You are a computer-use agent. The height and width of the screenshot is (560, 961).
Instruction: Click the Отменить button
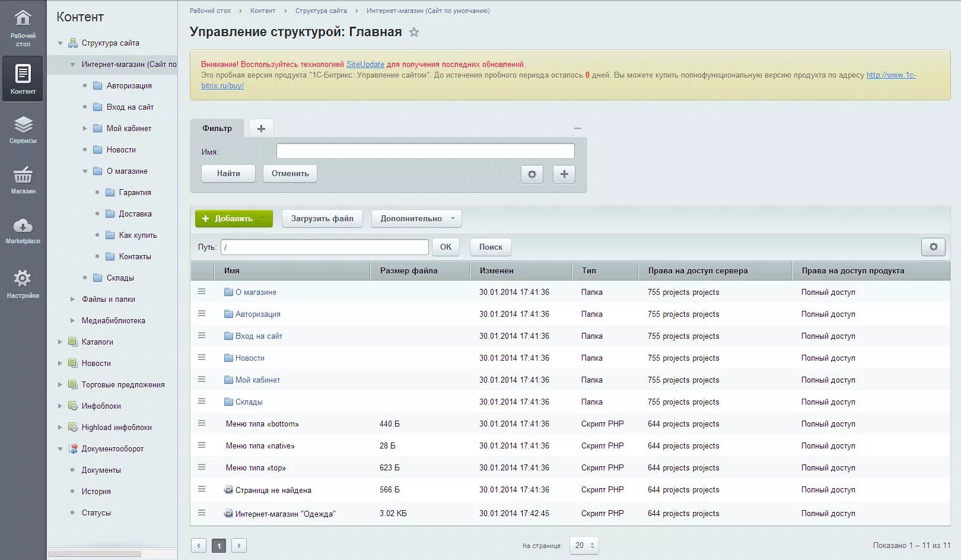pos(290,173)
